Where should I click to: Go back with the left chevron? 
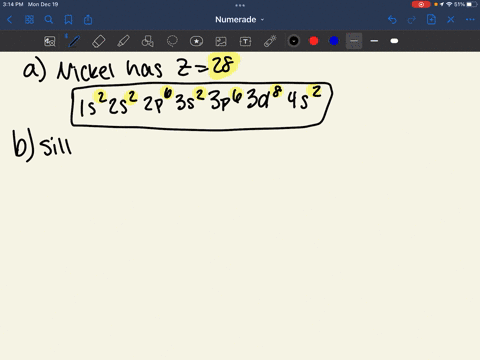click(9, 20)
